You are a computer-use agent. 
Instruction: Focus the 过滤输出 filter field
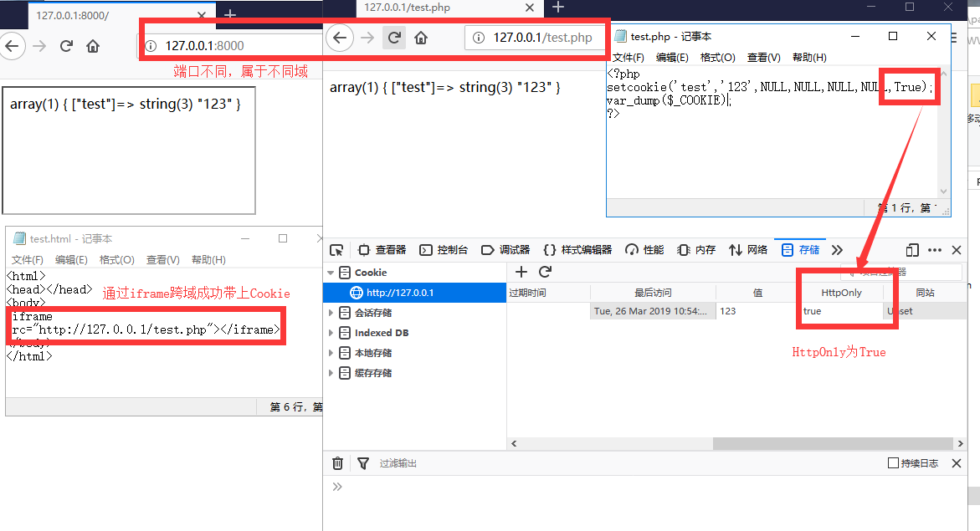click(628, 463)
